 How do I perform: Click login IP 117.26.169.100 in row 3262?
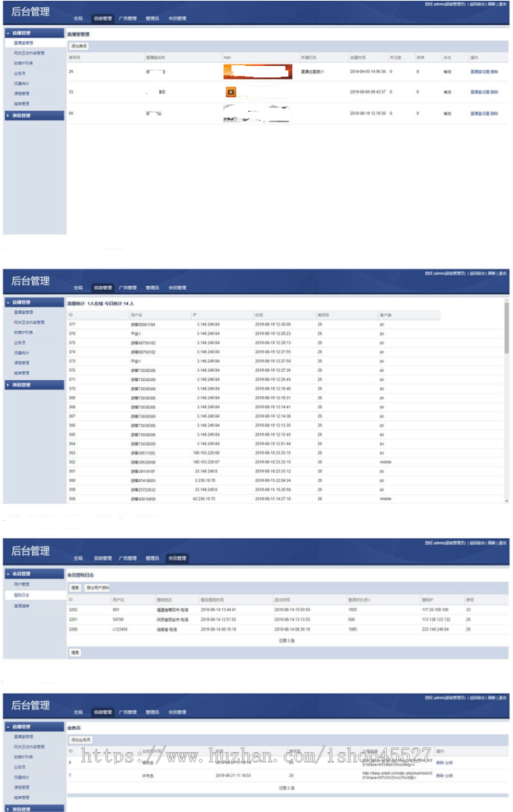(x=436, y=609)
